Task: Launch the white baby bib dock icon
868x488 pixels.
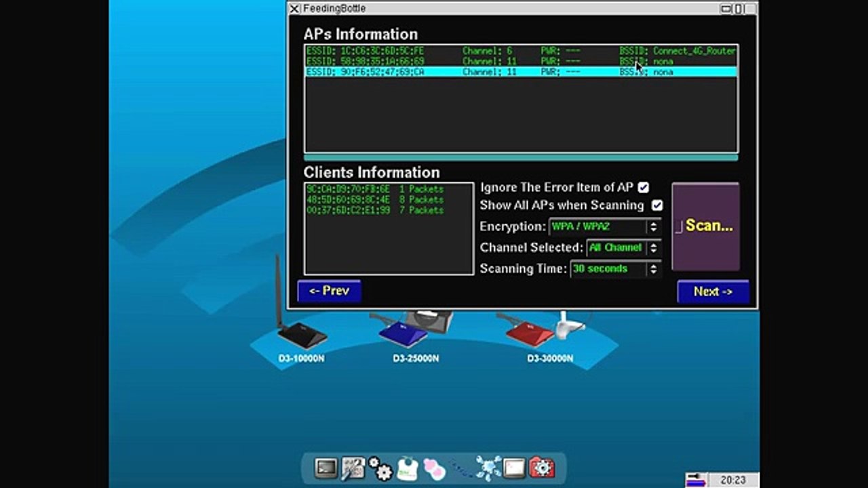Action: [x=407, y=468]
